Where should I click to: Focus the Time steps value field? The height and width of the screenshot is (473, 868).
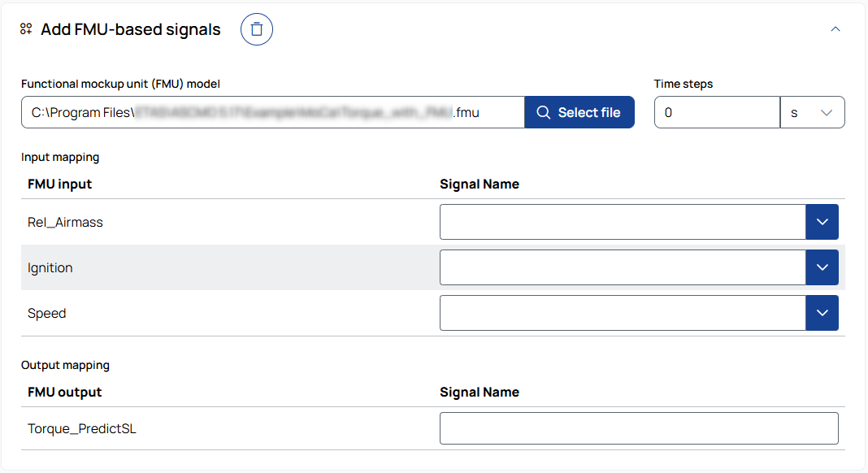click(x=717, y=113)
